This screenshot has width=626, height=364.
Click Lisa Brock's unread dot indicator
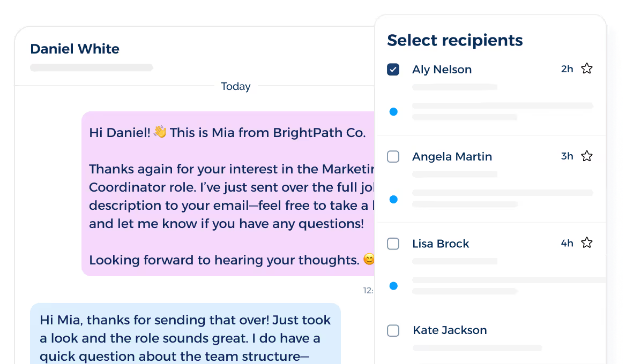[393, 286]
